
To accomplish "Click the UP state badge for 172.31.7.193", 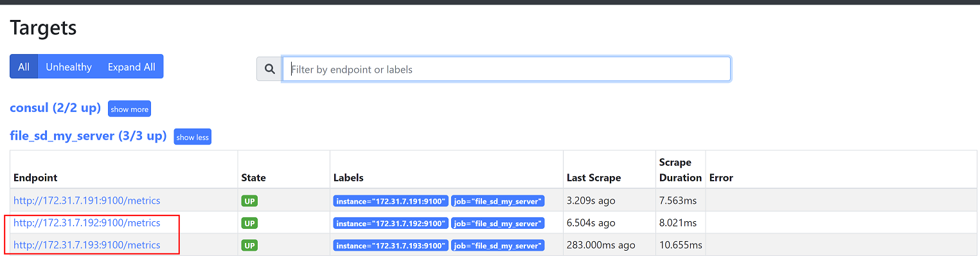I will (x=249, y=246).
